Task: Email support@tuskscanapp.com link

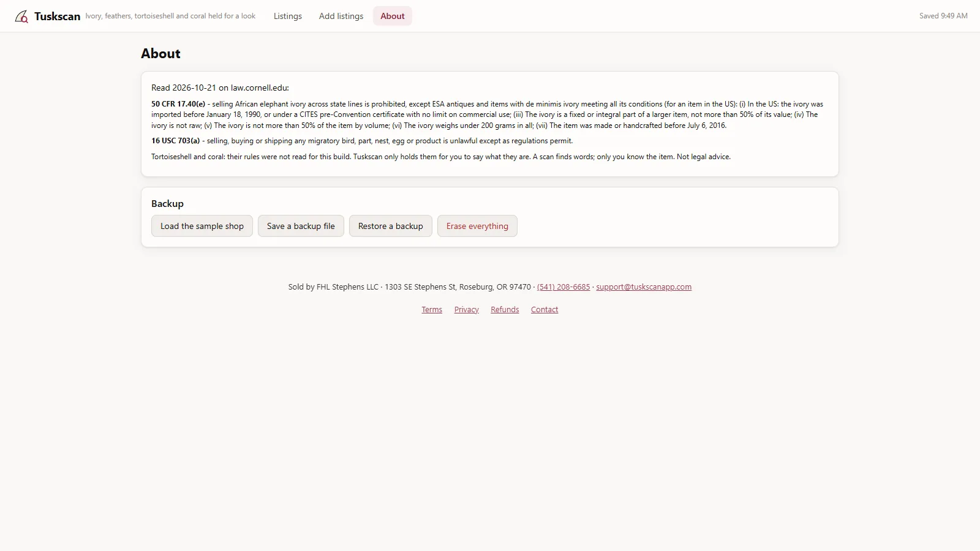Action: (644, 287)
